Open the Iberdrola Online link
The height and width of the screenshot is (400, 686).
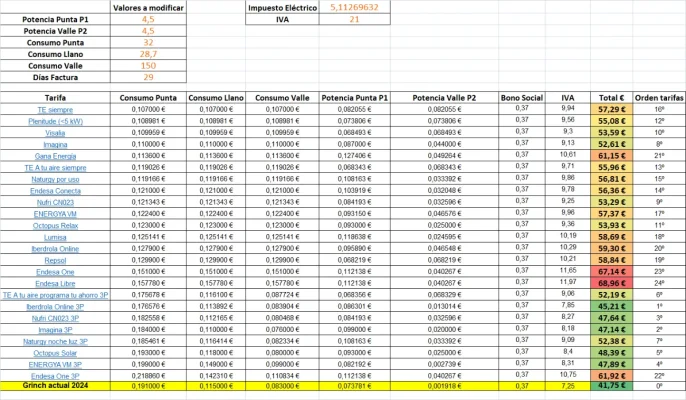point(55,249)
